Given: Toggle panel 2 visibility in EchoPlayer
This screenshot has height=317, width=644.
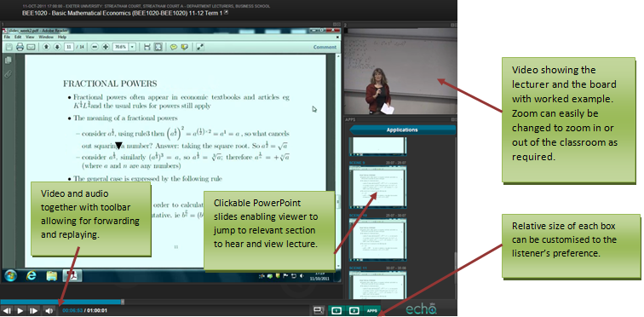Looking at the screenshot, I should click(354, 310).
